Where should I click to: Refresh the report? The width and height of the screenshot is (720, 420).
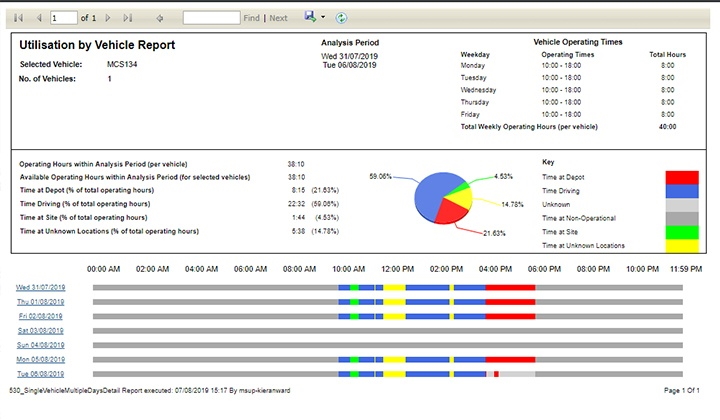click(341, 18)
